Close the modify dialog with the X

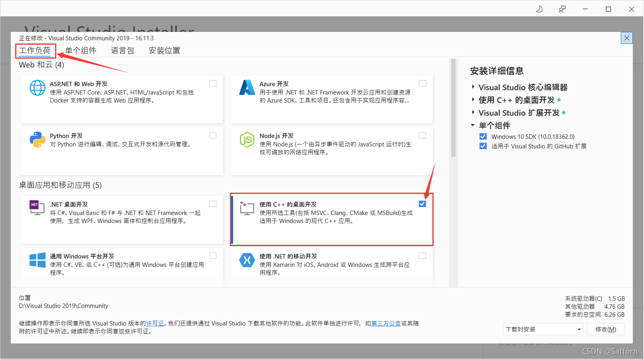pos(627,38)
